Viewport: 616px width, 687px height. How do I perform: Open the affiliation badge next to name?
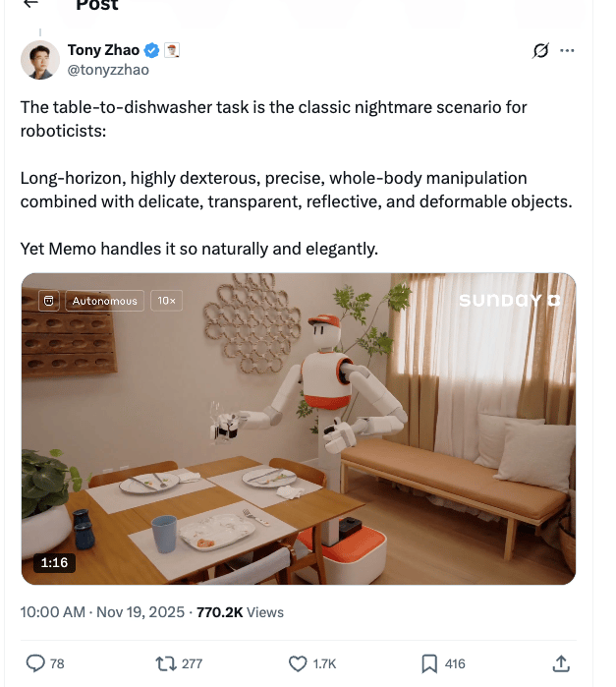coord(172,50)
